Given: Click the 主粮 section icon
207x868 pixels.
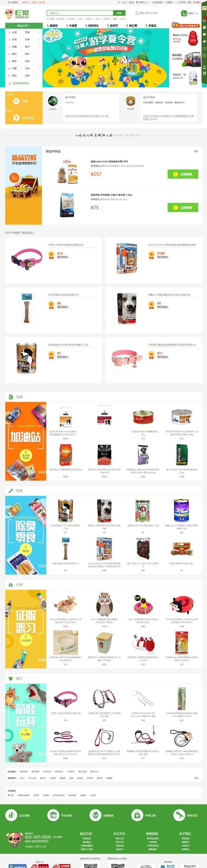Looking at the screenshot, I should click(10, 397).
